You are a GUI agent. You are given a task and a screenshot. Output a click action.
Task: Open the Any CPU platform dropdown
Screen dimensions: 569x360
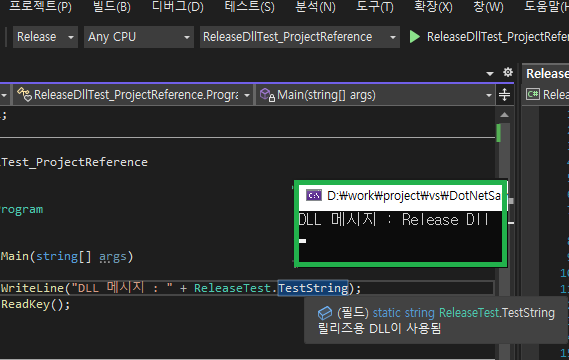[x=138, y=37]
